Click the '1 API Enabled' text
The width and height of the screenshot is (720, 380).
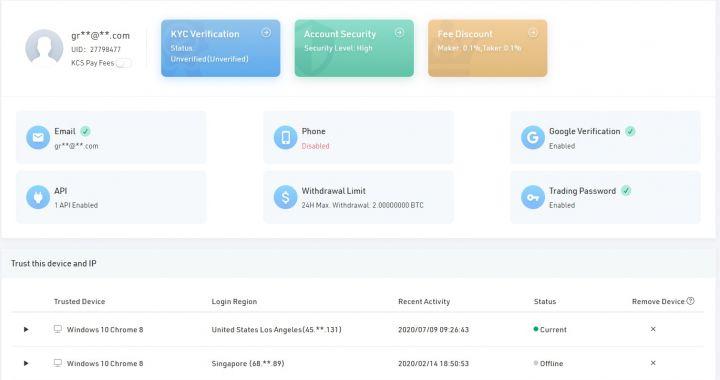[x=76, y=205]
